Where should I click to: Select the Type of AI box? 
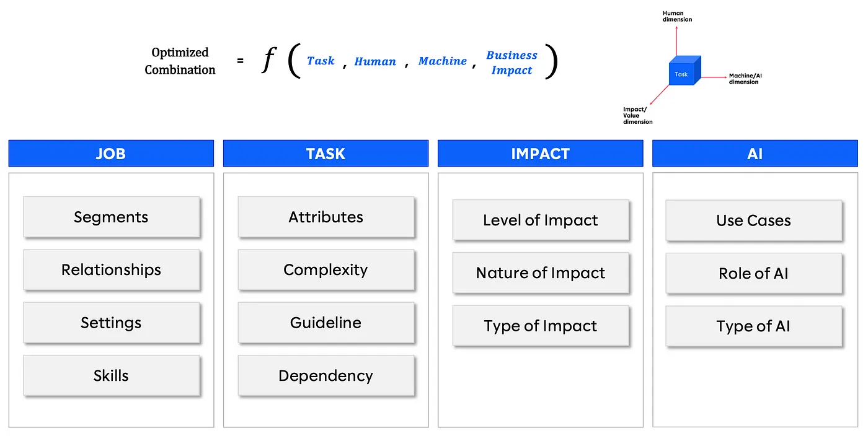754,326
